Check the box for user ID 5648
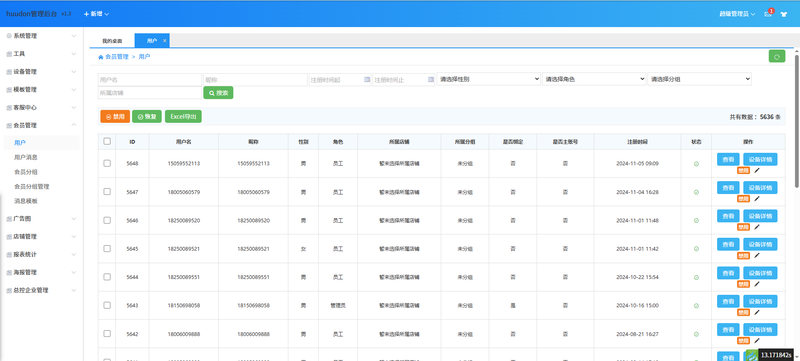 pyautogui.click(x=107, y=163)
